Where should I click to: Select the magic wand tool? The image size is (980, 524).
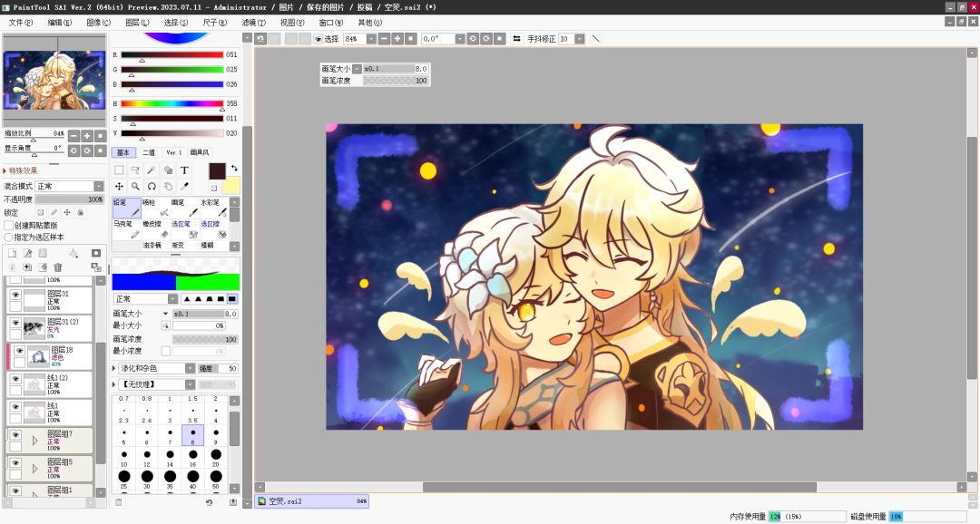click(152, 170)
